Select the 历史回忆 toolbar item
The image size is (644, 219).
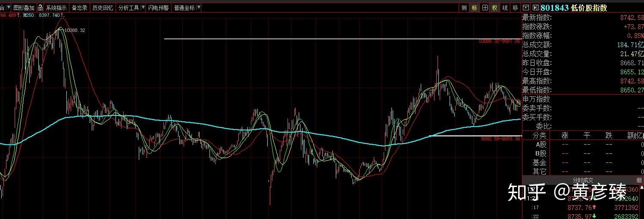(103, 8)
